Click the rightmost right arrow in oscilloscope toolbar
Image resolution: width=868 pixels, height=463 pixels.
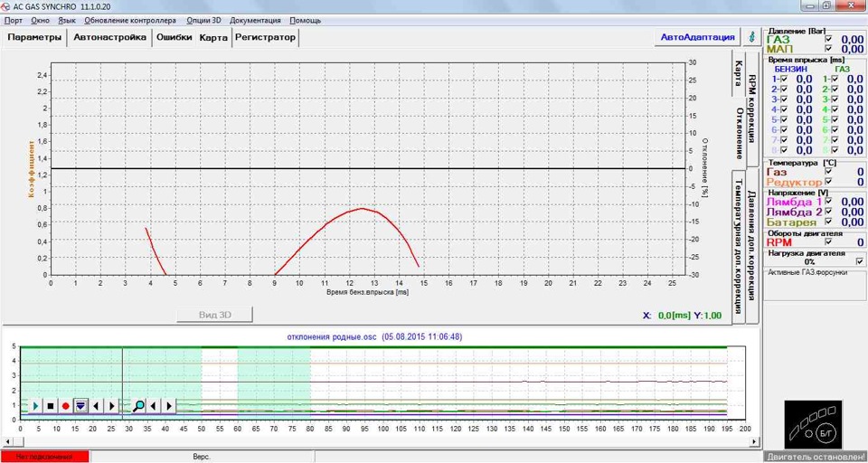click(169, 406)
